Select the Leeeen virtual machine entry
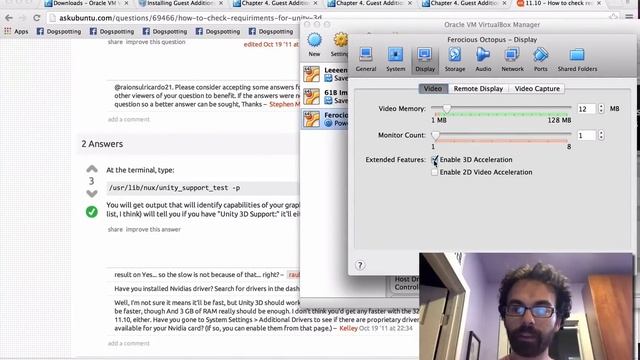640x360 pixels. click(325, 74)
